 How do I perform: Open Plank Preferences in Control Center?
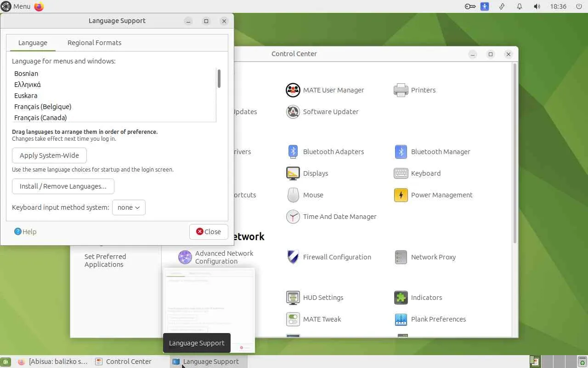point(430,319)
